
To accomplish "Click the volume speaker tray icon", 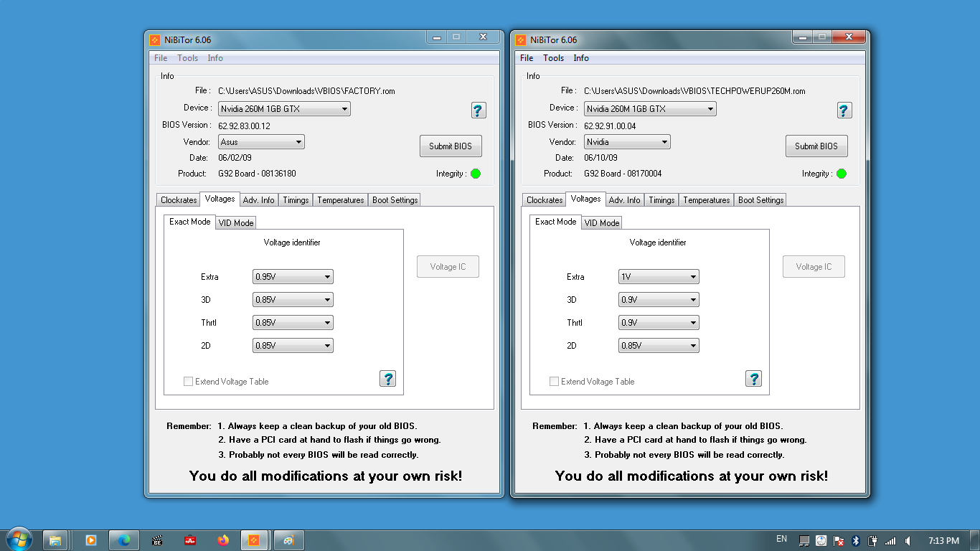I will point(908,540).
